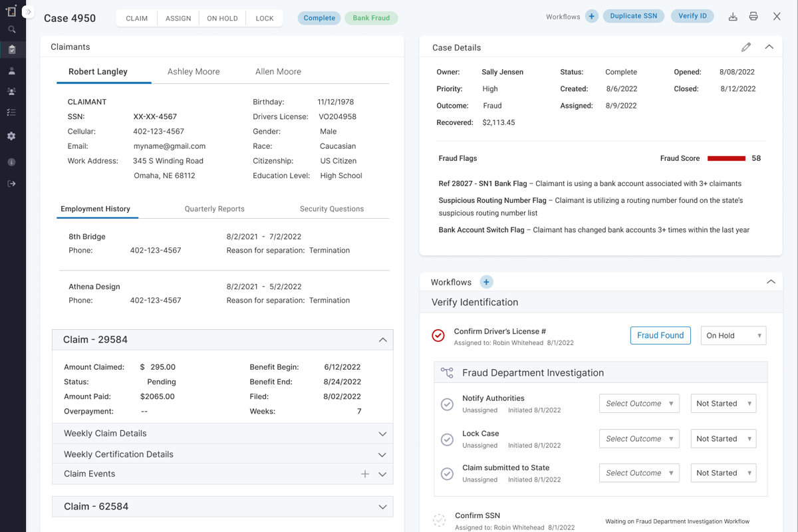Toggle the Notify Authorities completion check
798x532 pixels.
click(448, 404)
